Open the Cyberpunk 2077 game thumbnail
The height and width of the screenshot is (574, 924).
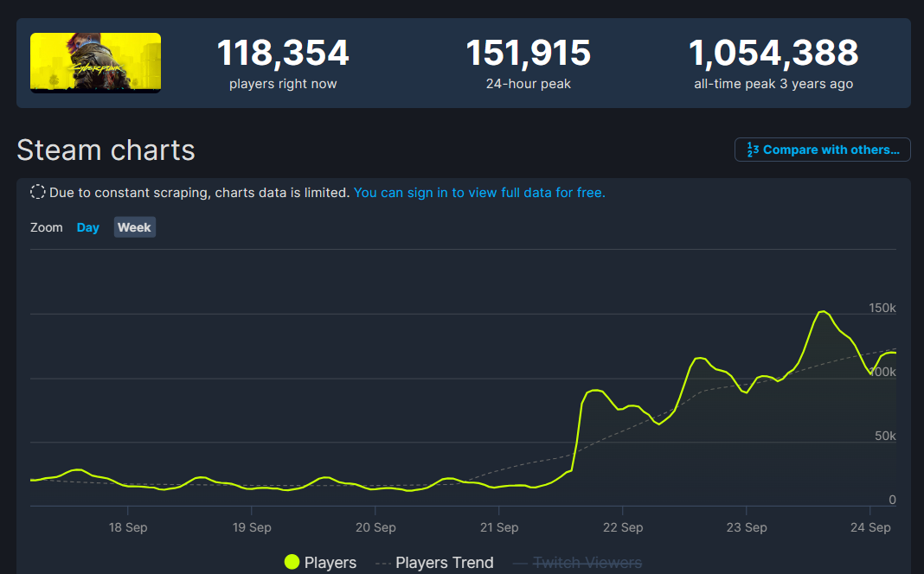pyautogui.click(x=95, y=63)
